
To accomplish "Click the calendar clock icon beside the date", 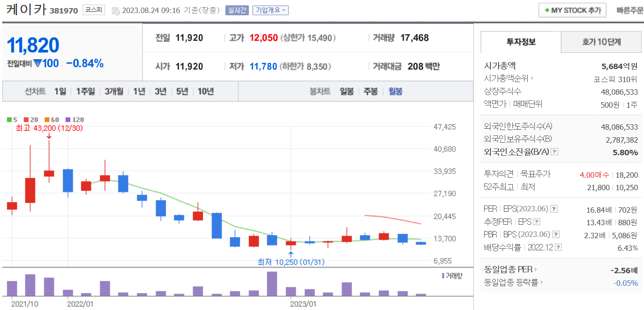I will [x=115, y=11].
